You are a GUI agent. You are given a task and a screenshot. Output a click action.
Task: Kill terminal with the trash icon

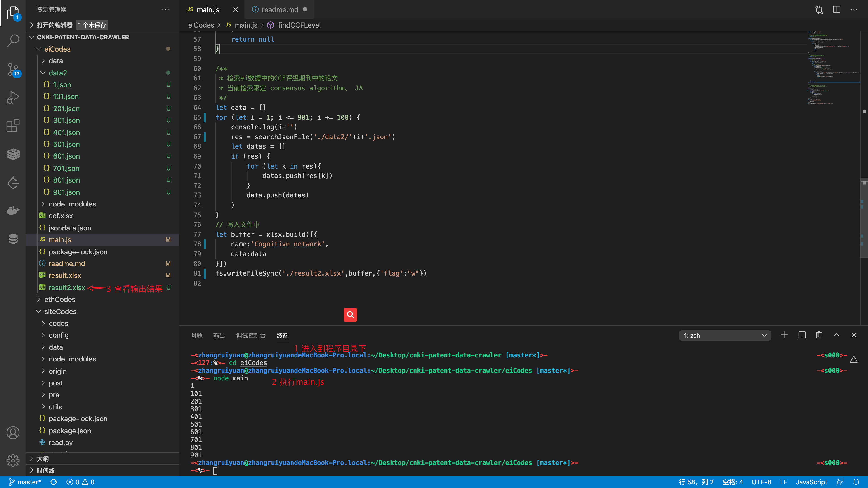pos(819,335)
